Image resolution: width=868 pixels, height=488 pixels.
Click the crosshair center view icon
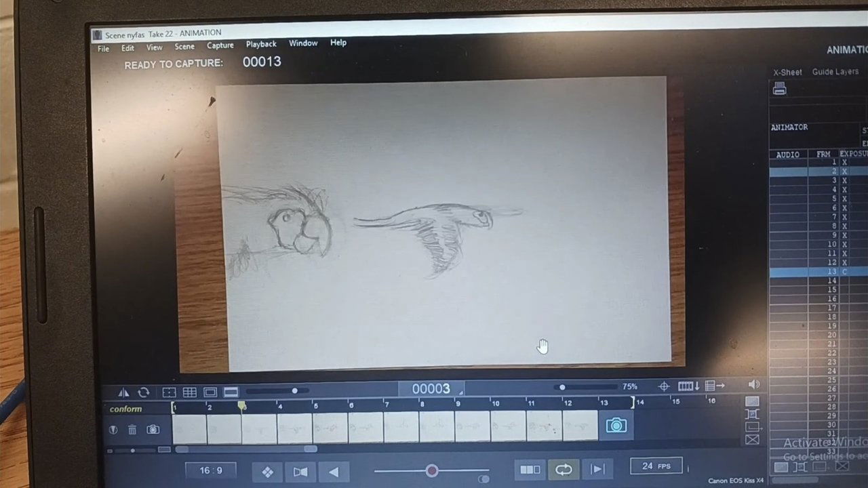click(x=664, y=386)
